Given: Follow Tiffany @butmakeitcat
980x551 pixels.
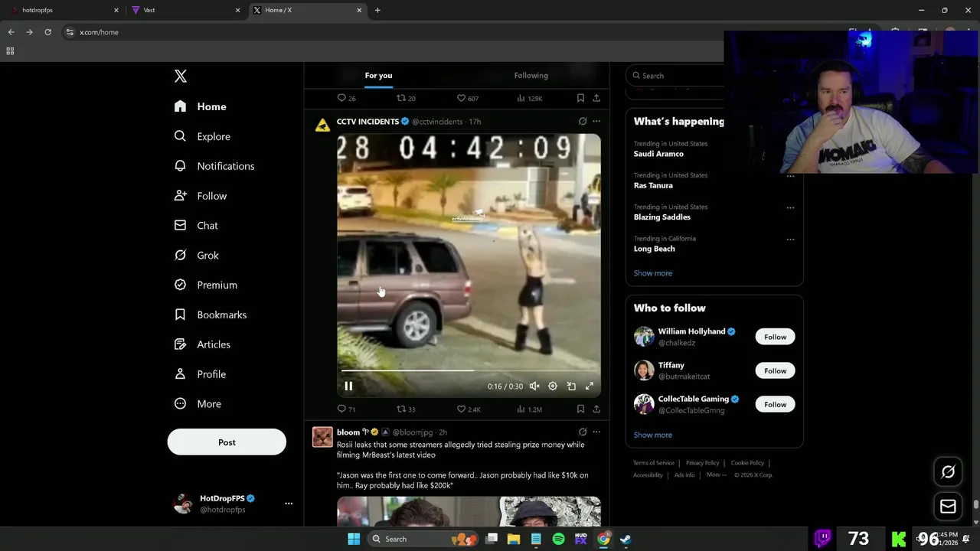Looking at the screenshot, I should [775, 370].
